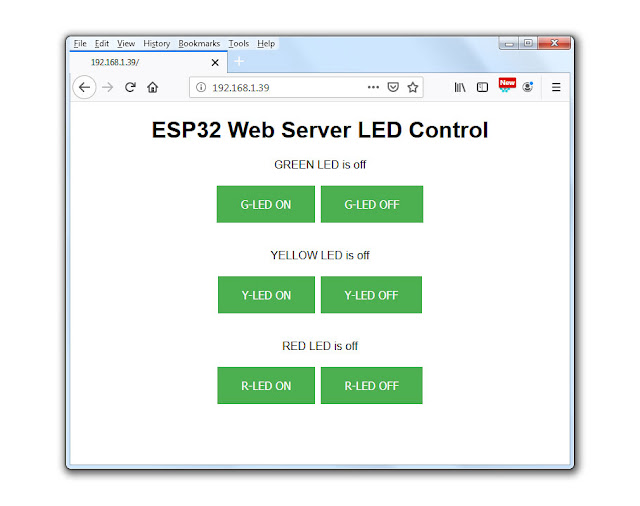
Task: Open the View menu
Action: click(x=126, y=43)
